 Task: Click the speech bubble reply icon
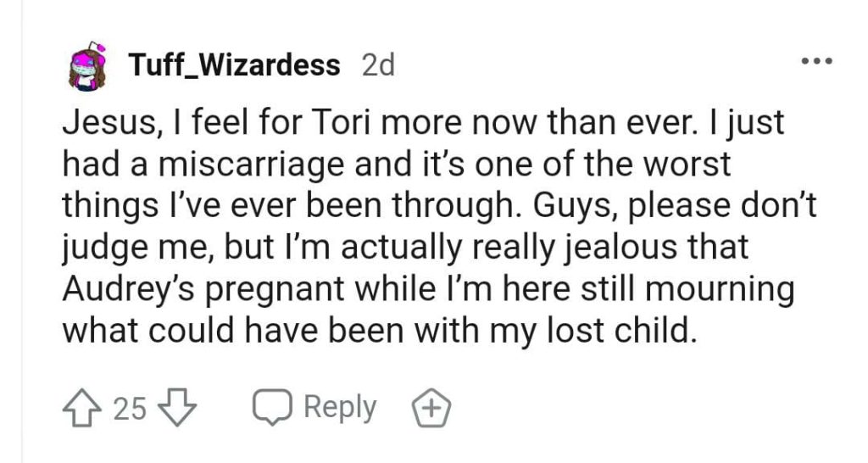pos(272,408)
